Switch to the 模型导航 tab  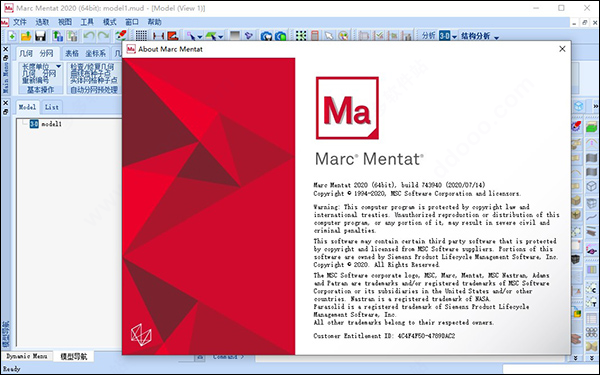[73, 357]
